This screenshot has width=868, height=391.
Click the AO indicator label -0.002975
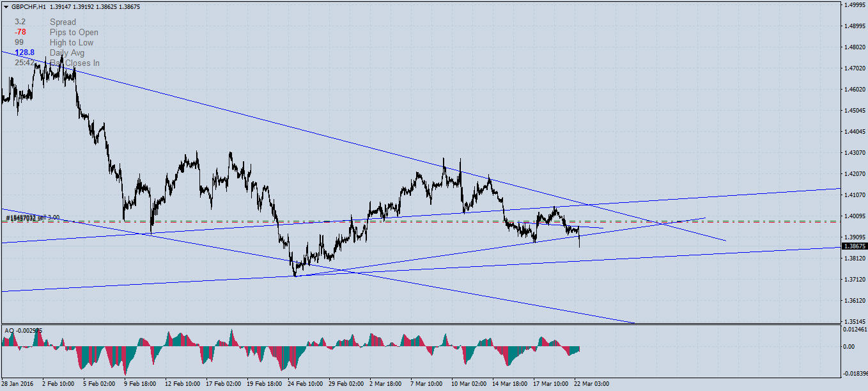point(24,331)
